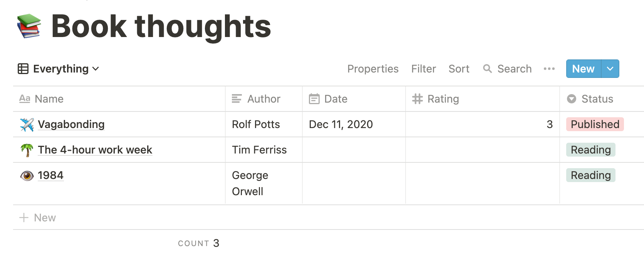This screenshot has height=270, width=644.
Task: Click the Date cell showing Dec 11, 2020
Action: coord(341,124)
